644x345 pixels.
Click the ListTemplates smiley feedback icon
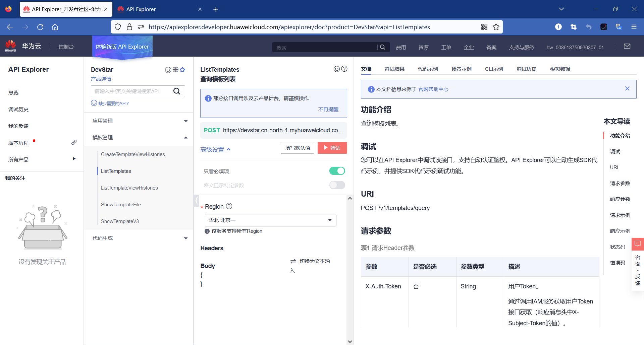tap(337, 69)
